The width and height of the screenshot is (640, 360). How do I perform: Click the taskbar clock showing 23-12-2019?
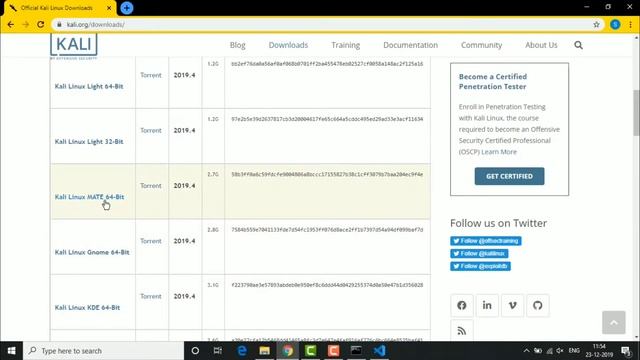599,351
